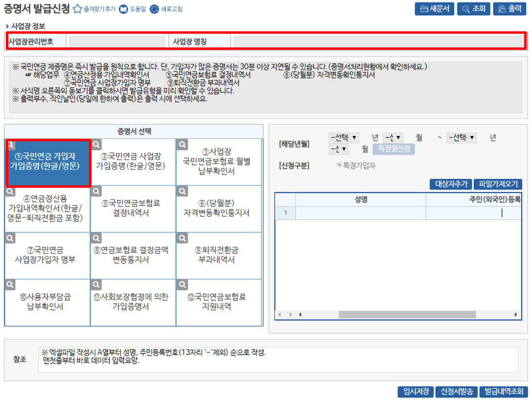
Task: Select ④연금정산용 가입내역확인서 certificate
Action: click(47, 209)
